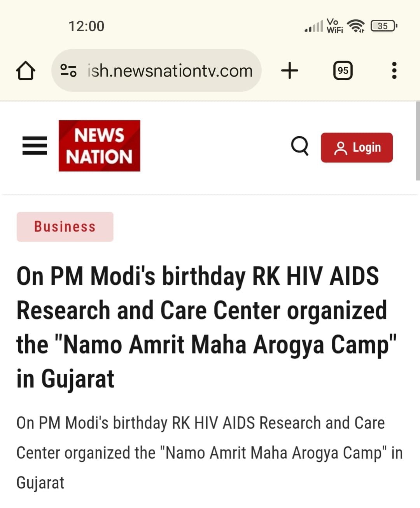Tap the search magnifier icon
The height and width of the screenshot is (508, 420).
[x=300, y=146]
